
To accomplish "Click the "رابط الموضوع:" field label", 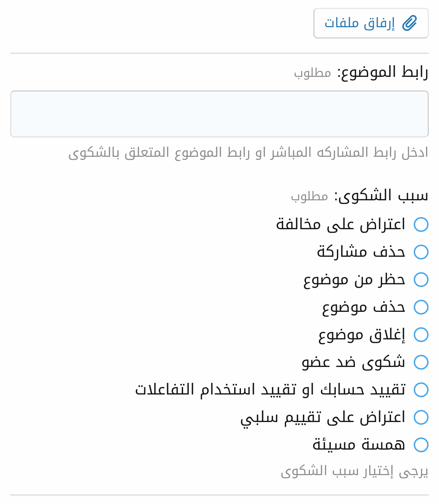I will (x=382, y=72).
